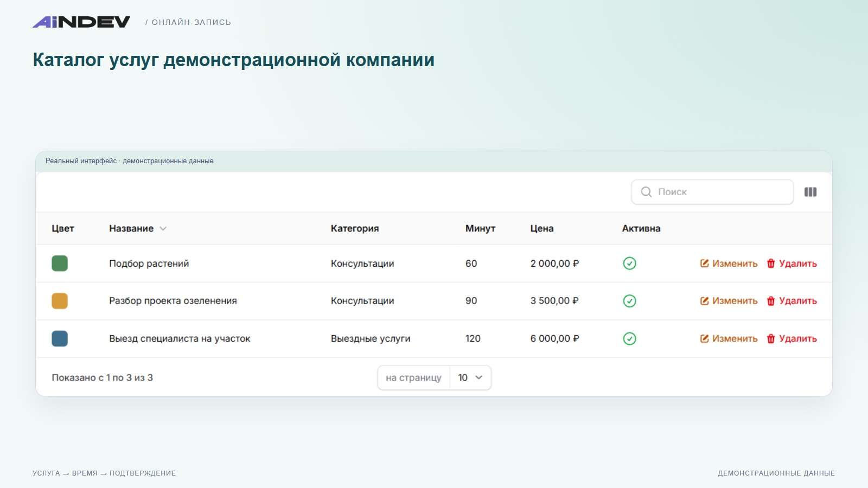Click the Цена column header
Viewport: 868px width, 488px height.
coord(542,228)
